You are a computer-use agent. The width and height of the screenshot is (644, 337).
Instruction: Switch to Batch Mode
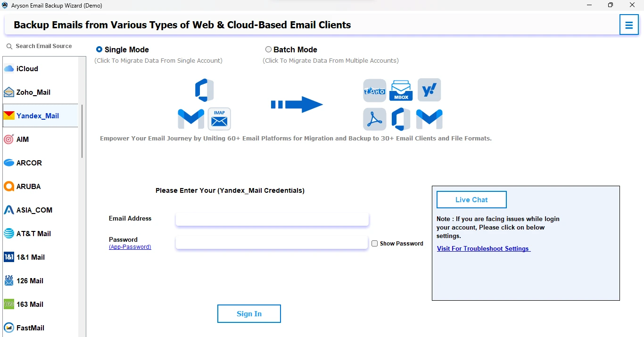[x=268, y=49]
